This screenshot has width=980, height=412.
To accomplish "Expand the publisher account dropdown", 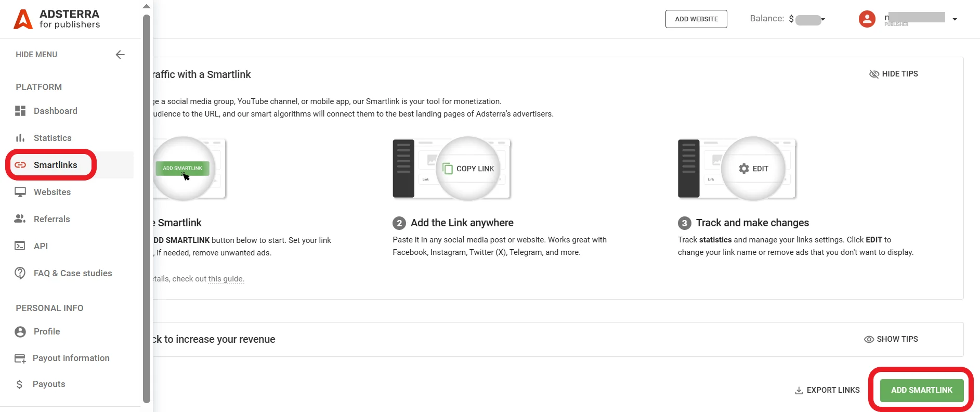I will [x=955, y=19].
